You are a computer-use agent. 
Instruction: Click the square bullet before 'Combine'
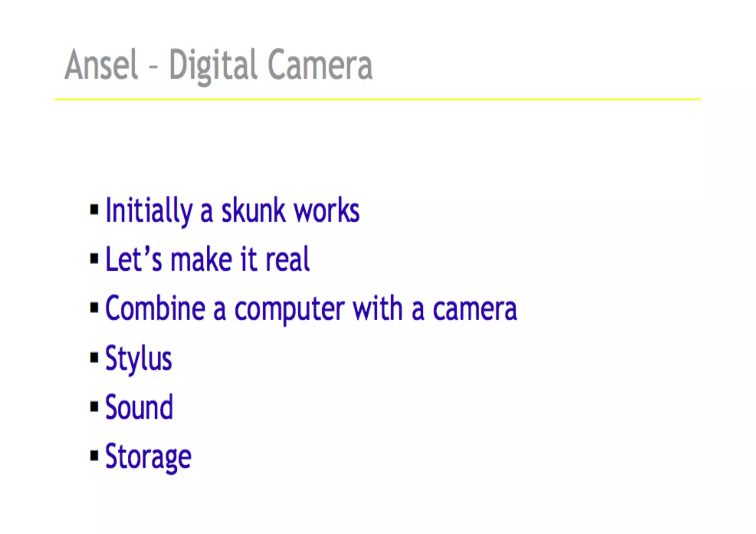[94, 308]
